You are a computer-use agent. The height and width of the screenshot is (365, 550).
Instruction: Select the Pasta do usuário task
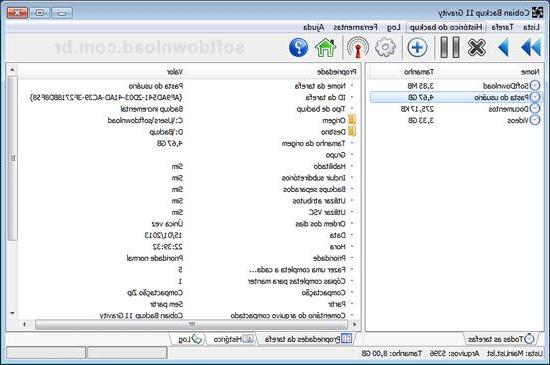[501, 97]
